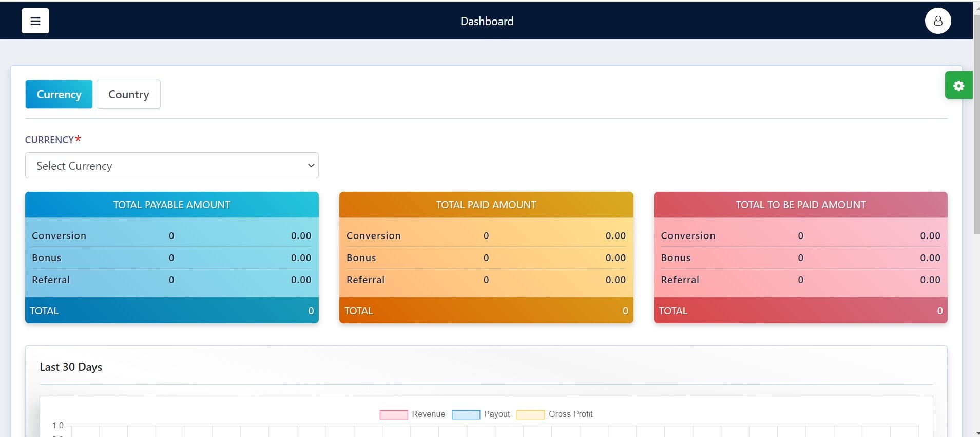Click the 1.0 chart axis label

click(58, 425)
